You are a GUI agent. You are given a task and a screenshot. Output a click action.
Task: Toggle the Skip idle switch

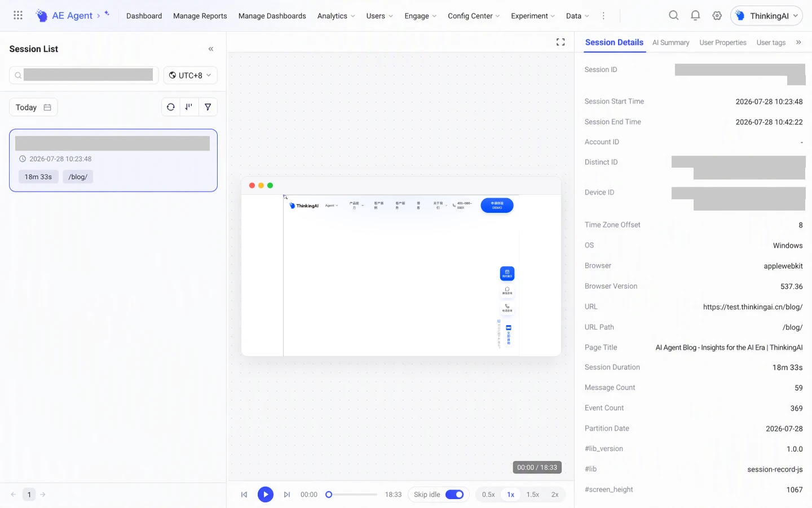[x=454, y=494]
